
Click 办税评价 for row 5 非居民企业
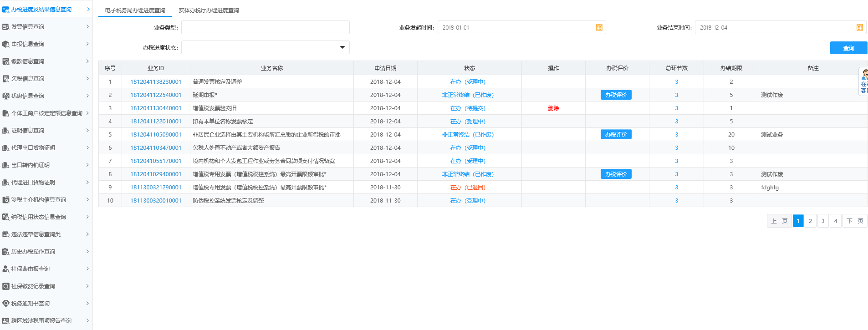point(616,135)
